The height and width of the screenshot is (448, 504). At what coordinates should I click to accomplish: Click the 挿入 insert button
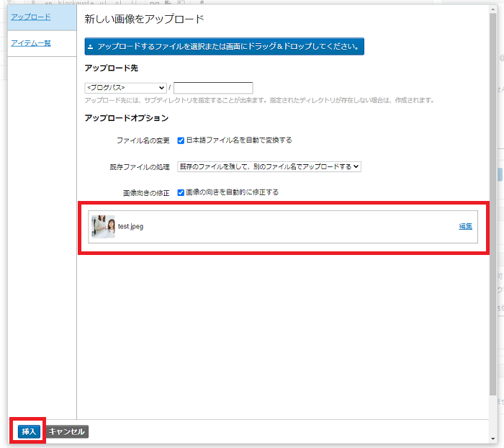(x=29, y=431)
